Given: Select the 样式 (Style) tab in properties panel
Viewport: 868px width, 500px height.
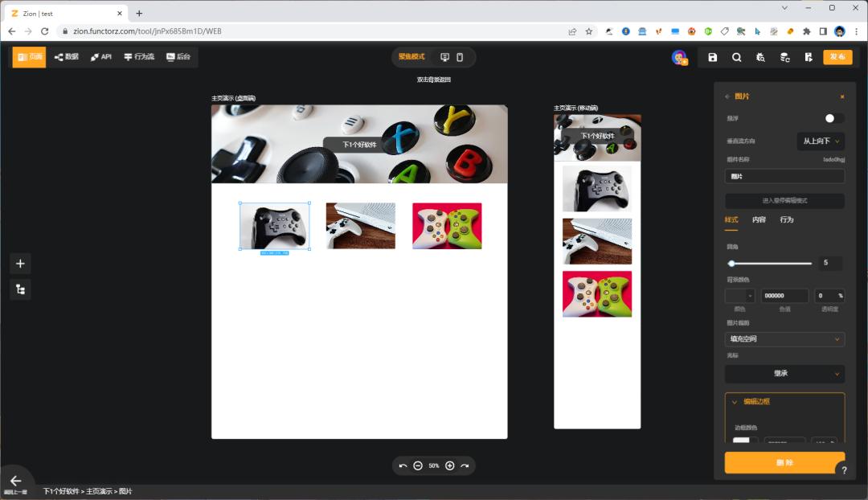Looking at the screenshot, I should (731, 219).
